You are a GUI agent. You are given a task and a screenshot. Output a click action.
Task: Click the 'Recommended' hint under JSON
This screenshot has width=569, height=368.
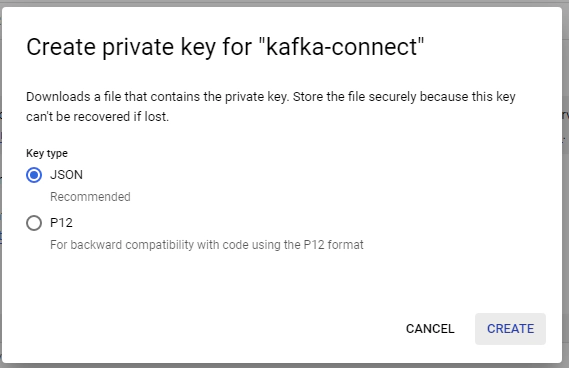(90, 197)
